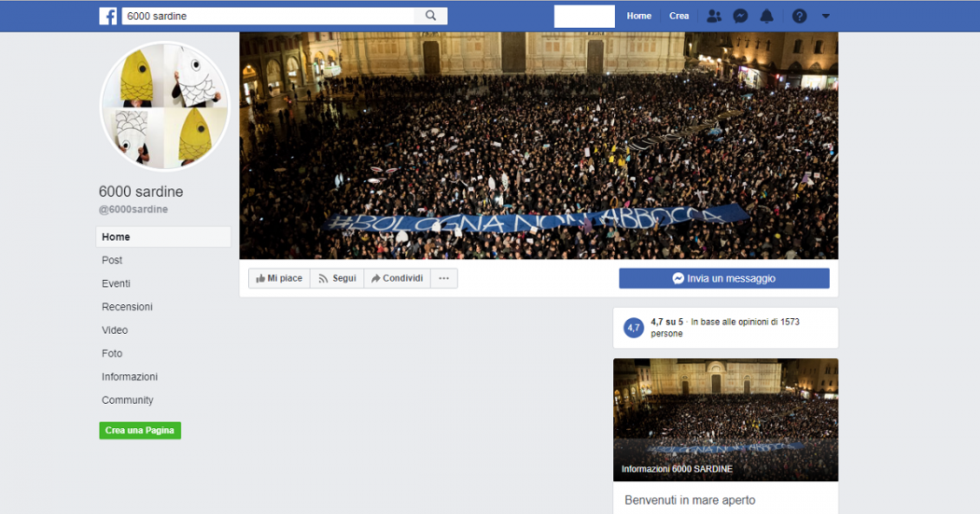Click the Facebook logo icon
Screen dimensions: 980x514
(x=107, y=16)
